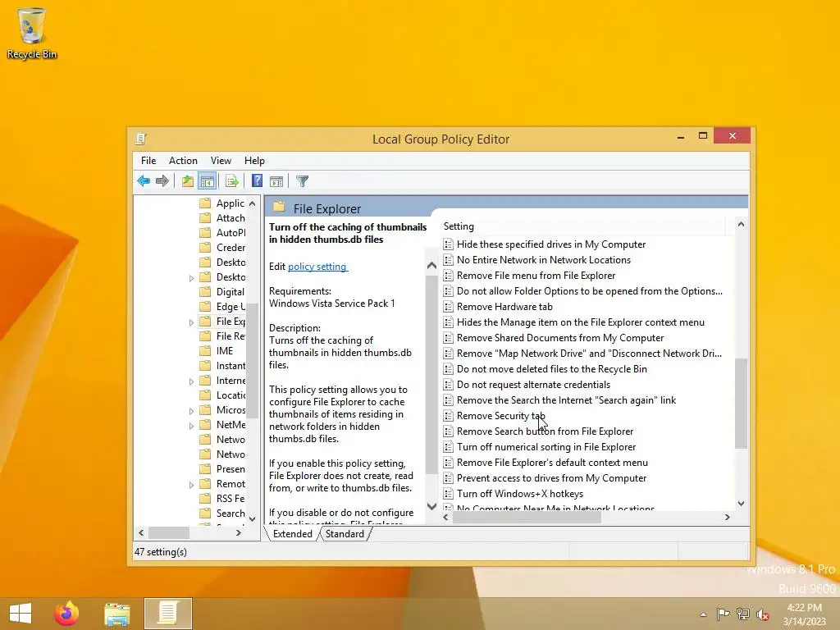
Task: Click icon beside Remove Hardware tab setting
Action: point(449,307)
